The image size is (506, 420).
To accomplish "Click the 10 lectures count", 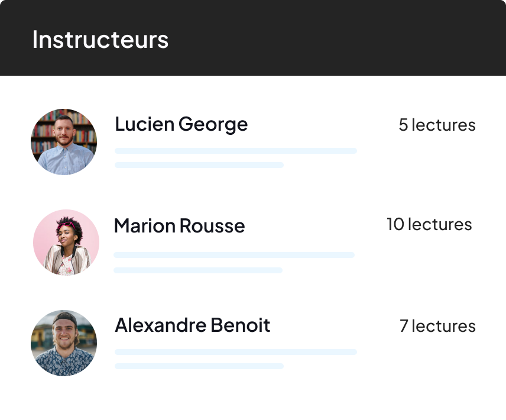I will (430, 224).
